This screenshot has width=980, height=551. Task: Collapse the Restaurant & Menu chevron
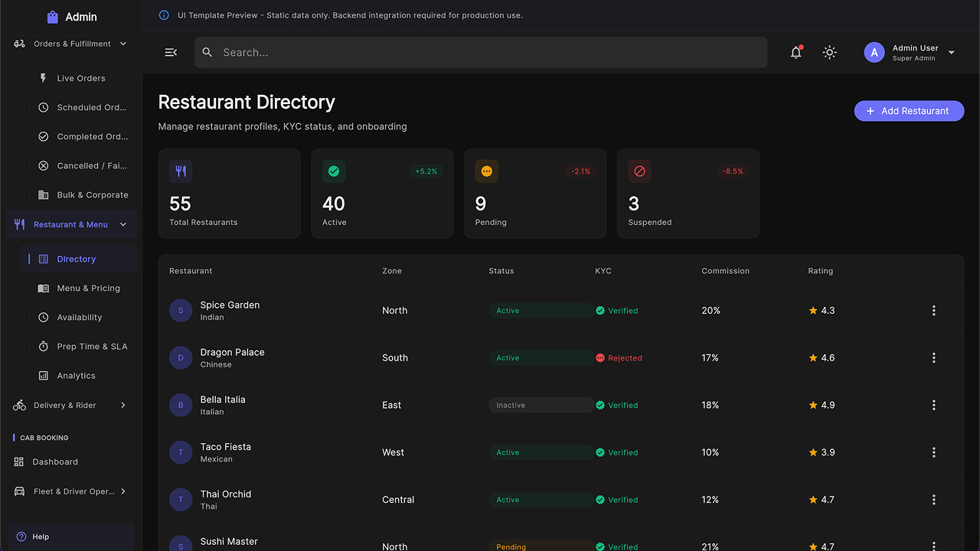point(123,224)
